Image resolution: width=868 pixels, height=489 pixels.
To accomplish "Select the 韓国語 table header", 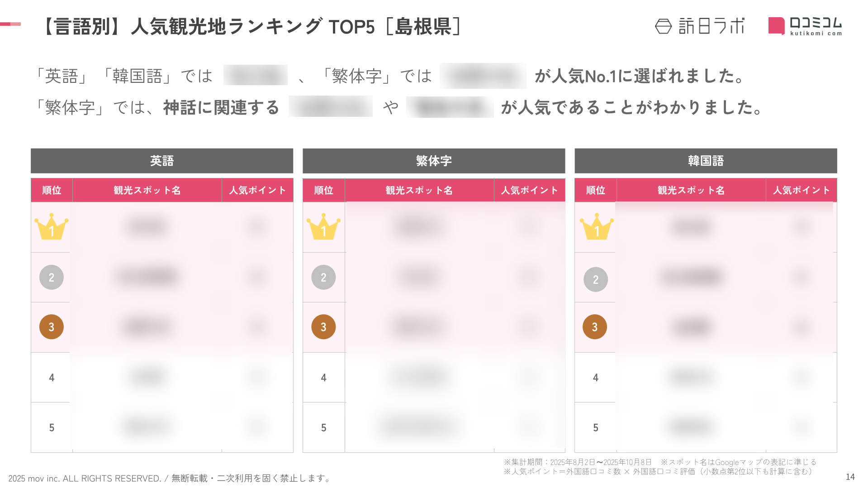I will pos(706,161).
